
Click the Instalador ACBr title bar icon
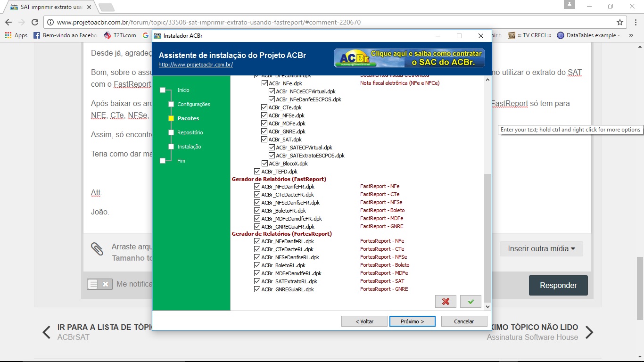pos(158,35)
